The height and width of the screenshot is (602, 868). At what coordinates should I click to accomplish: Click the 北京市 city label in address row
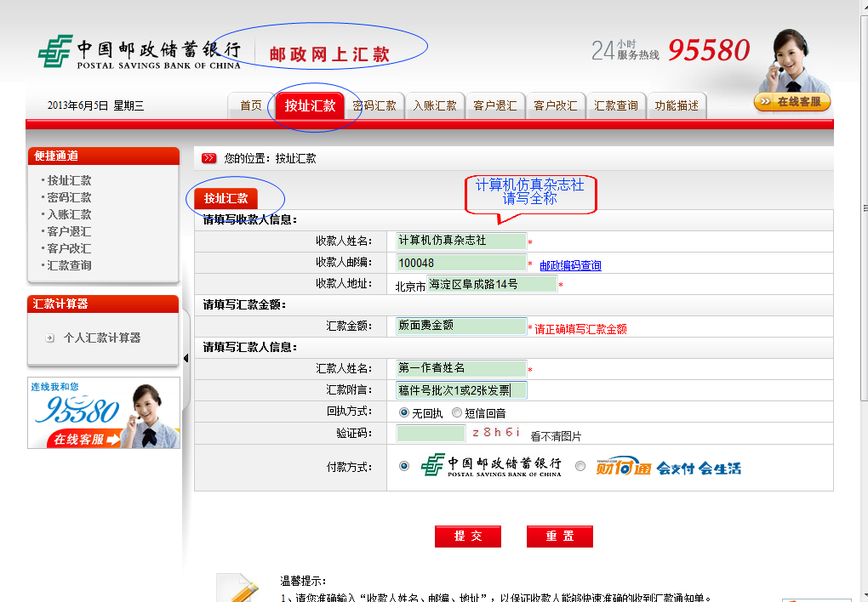pyautogui.click(x=410, y=287)
